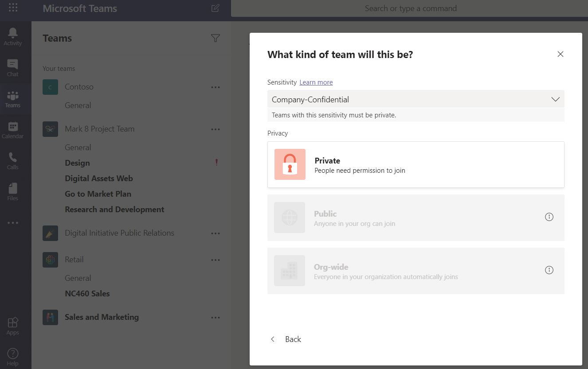Open Chat in the left rail
This screenshot has height=369, width=588.
pyautogui.click(x=13, y=68)
